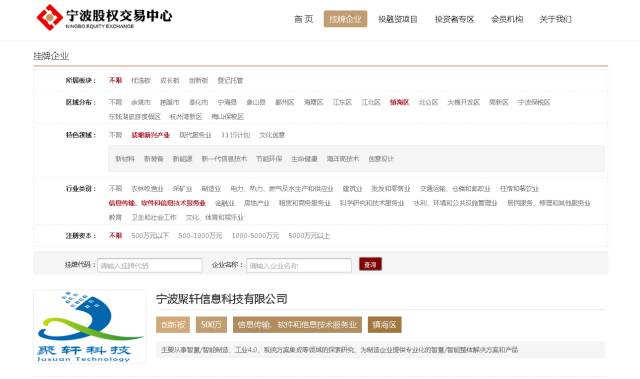Select the 文化创意 feature filter
Image resolution: width=640 pixels, height=379 pixels.
coord(272,135)
